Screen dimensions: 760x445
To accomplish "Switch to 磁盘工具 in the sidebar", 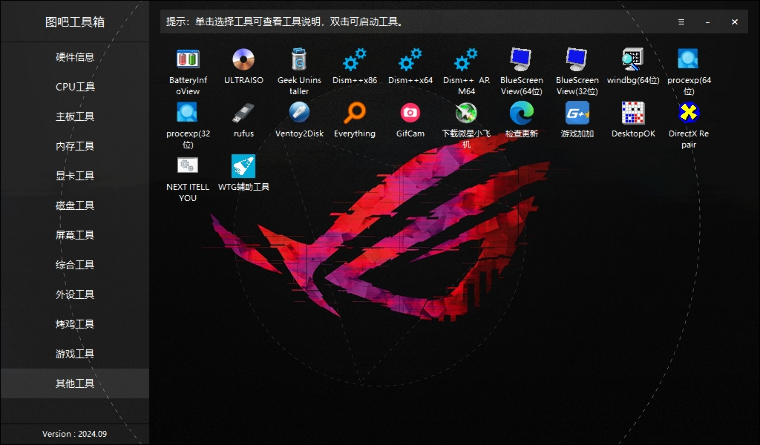I will coord(75,206).
